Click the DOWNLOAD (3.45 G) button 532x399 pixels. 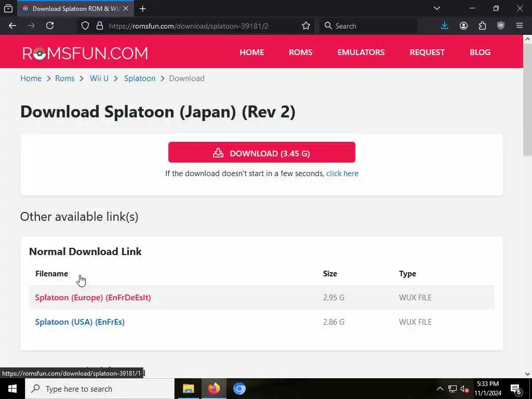coord(262,152)
